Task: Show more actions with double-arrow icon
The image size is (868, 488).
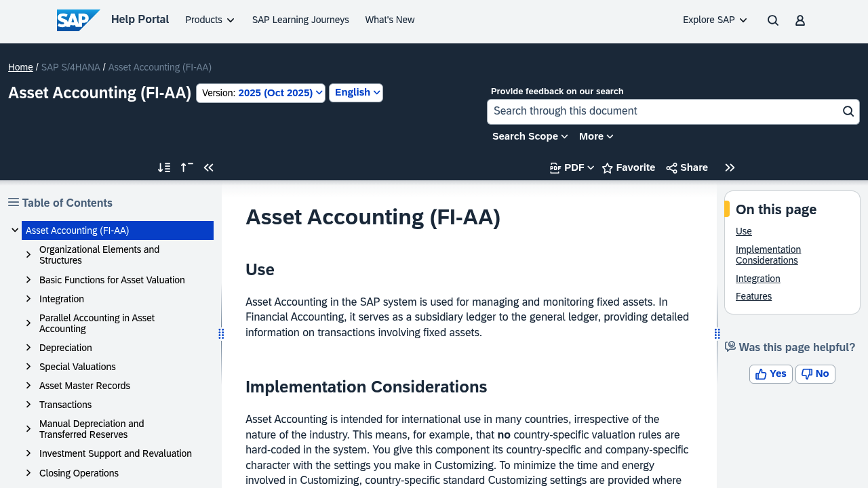Action: [730, 167]
